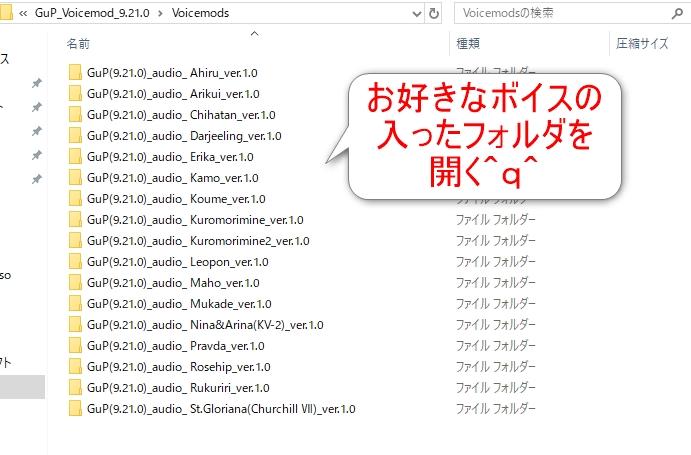Click the Kamo folder icon

click(x=75, y=178)
